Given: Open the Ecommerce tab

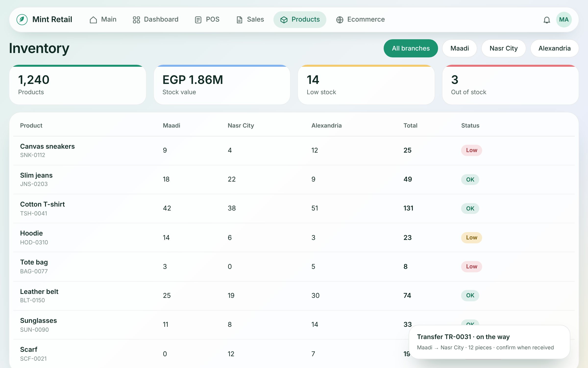Looking at the screenshot, I should point(360,20).
